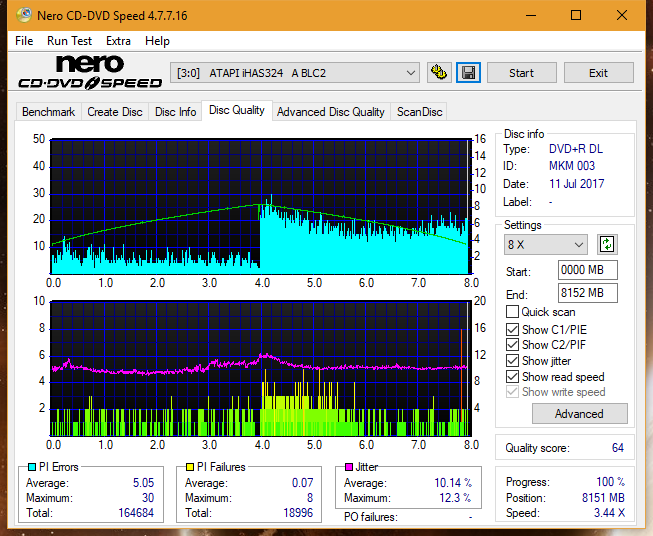Click the Advanced settings button
Image resolution: width=653 pixels, height=536 pixels.
579,414
